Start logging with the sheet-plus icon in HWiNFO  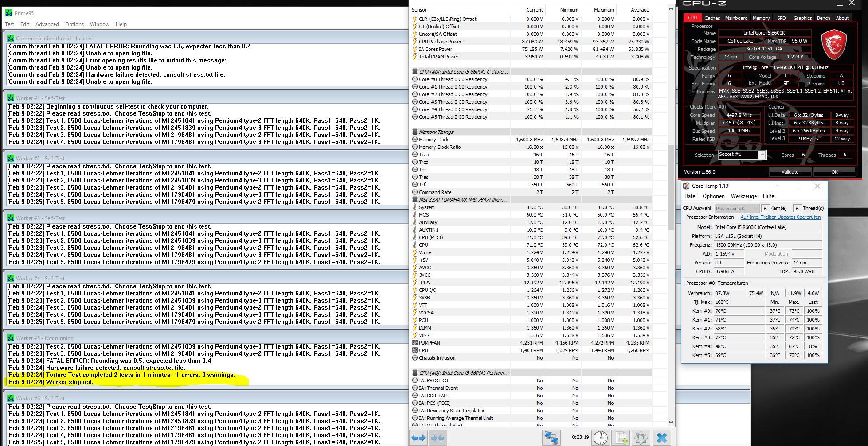621,438
